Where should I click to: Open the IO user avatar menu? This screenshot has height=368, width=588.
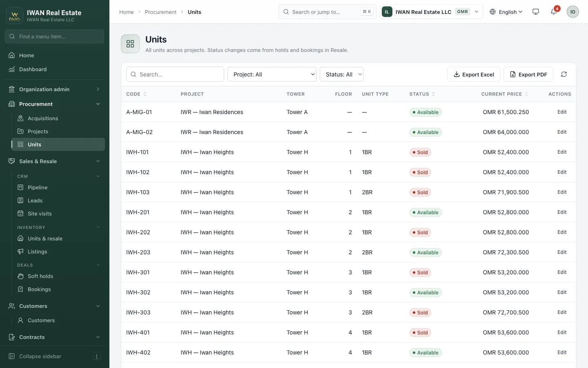(572, 12)
